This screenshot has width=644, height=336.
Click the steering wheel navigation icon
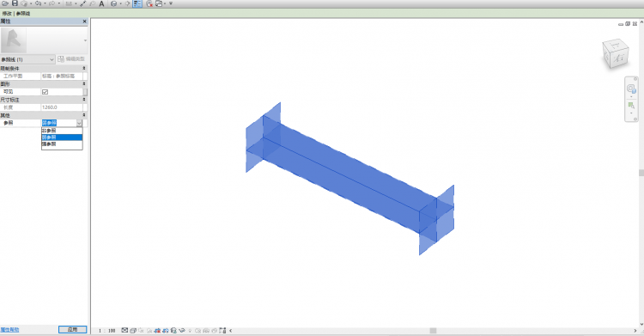point(631,89)
